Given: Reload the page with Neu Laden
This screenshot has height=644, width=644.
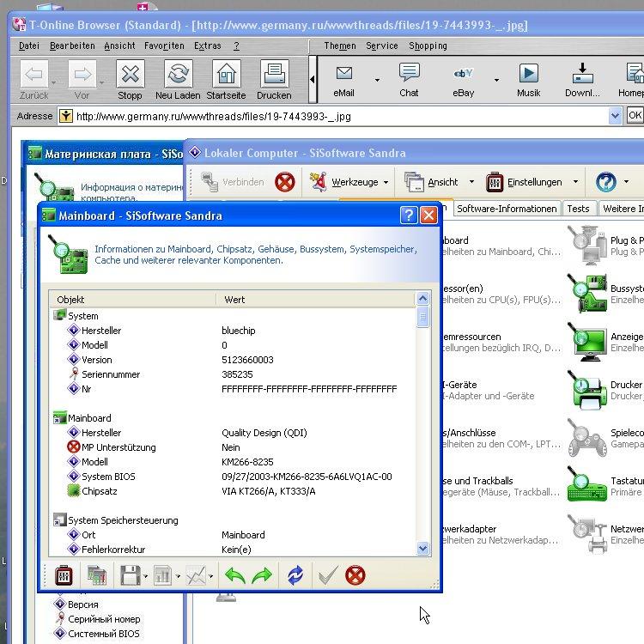Looking at the screenshot, I should click(178, 80).
